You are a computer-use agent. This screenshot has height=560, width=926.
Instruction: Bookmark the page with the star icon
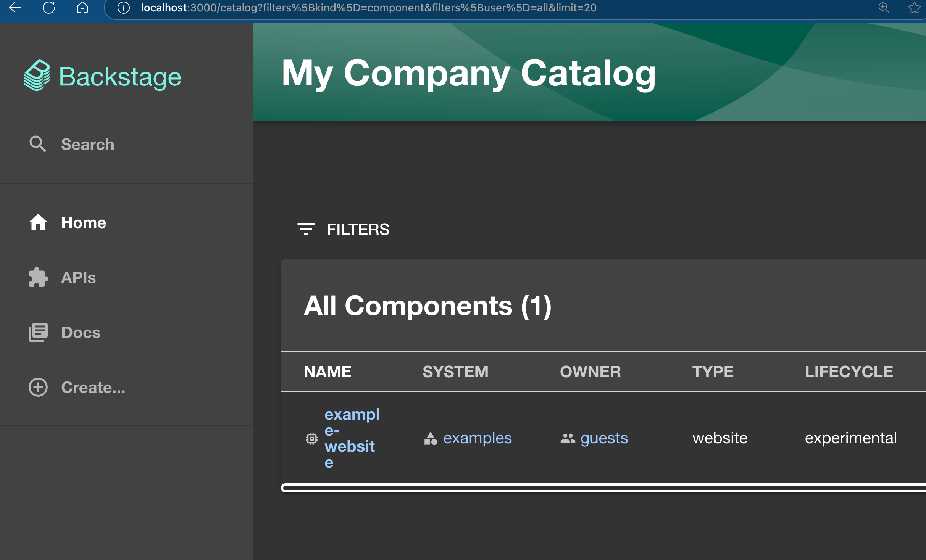tap(913, 7)
